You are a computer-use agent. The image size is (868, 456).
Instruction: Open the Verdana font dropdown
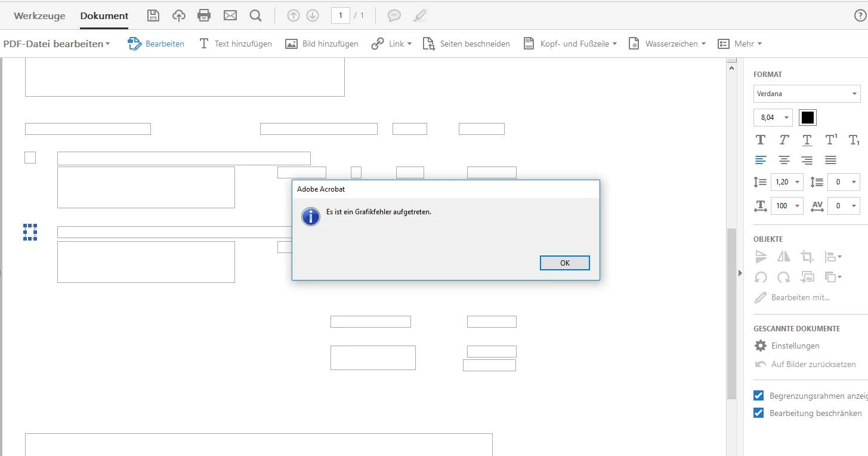(x=807, y=94)
